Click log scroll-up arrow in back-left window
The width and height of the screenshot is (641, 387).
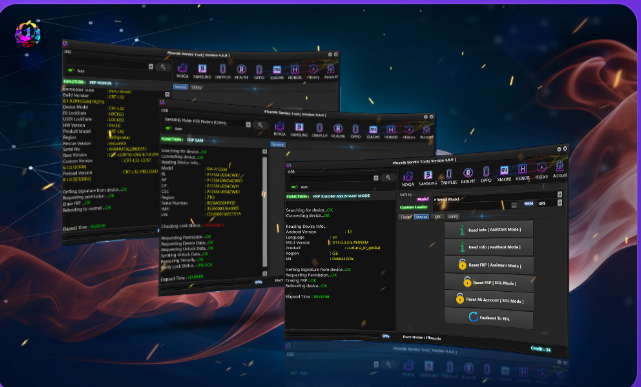(167, 94)
